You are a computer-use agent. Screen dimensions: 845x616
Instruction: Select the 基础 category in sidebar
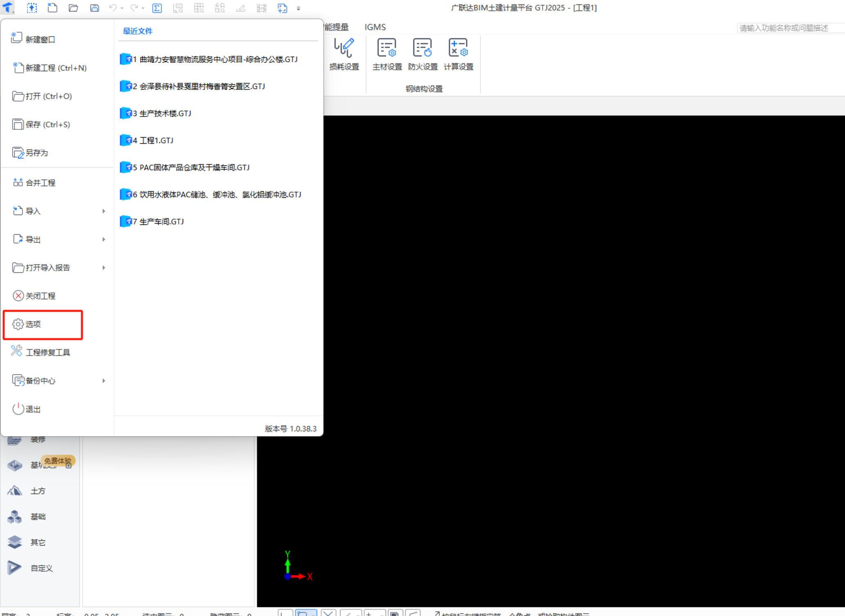38,516
